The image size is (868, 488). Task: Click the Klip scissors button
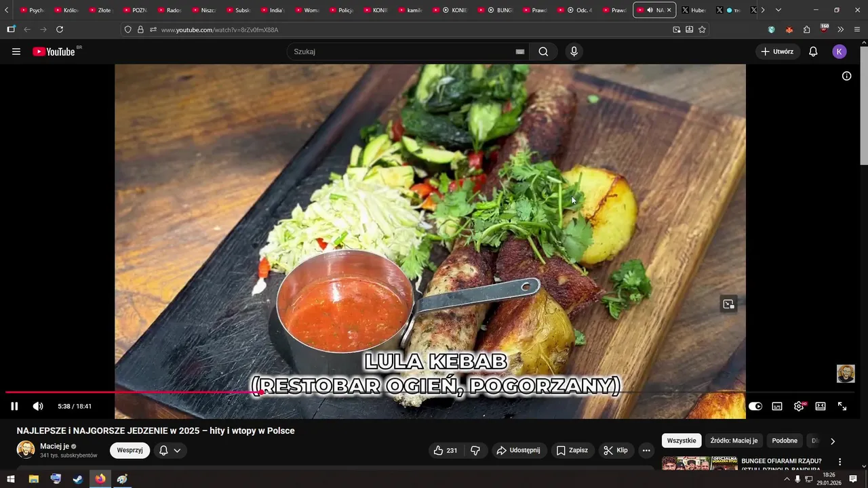pos(616,450)
